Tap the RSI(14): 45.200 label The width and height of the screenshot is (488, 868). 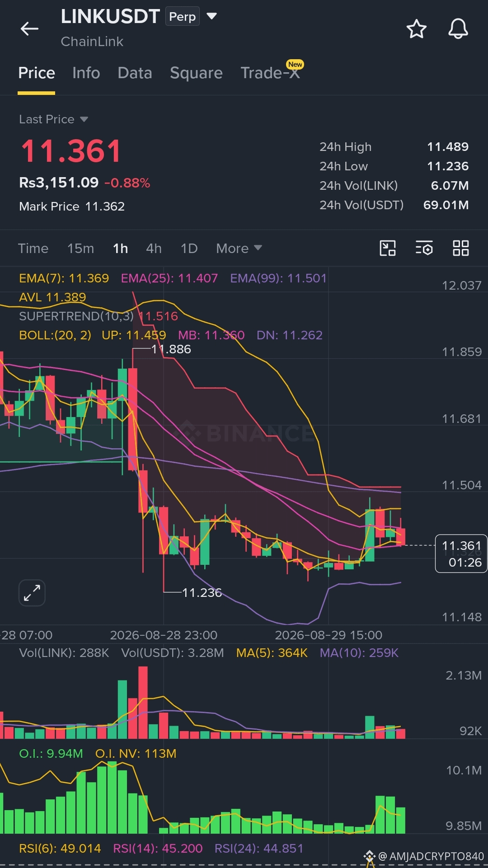[158, 848]
